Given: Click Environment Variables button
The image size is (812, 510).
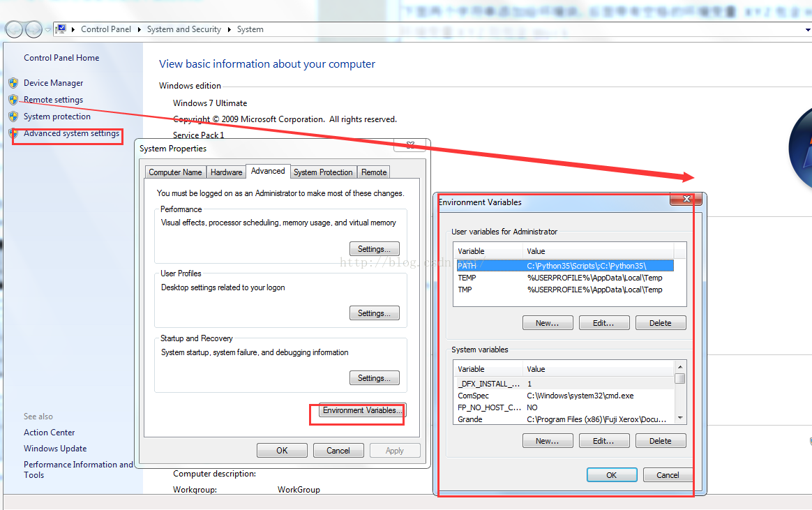Looking at the screenshot, I should pyautogui.click(x=363, y=410).
